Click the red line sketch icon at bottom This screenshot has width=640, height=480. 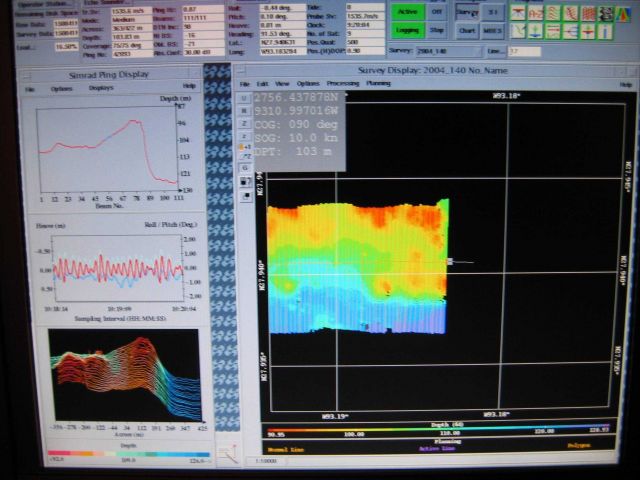pyautogui.click(x=229, y=454)
